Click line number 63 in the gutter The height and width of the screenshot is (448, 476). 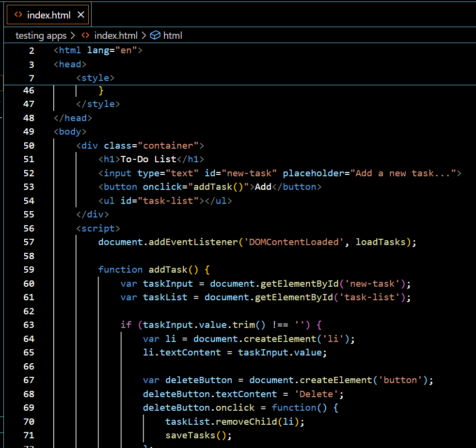(29, 325)
